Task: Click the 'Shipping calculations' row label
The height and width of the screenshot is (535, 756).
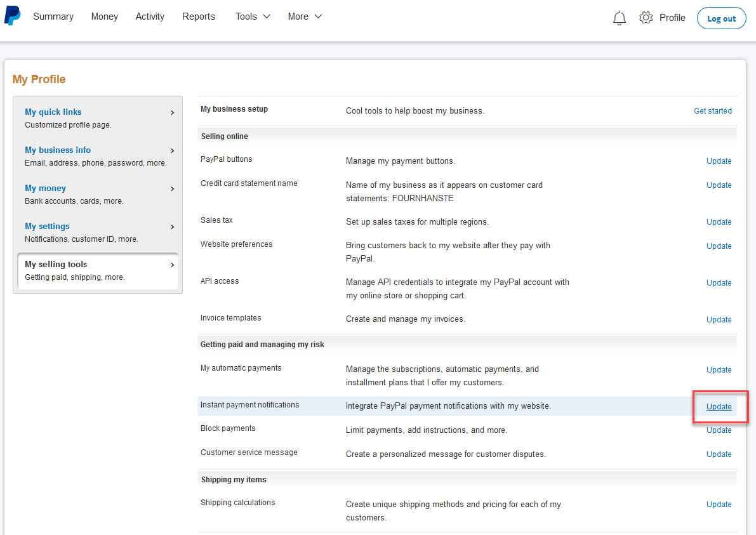Action: (x=237, y=502)
